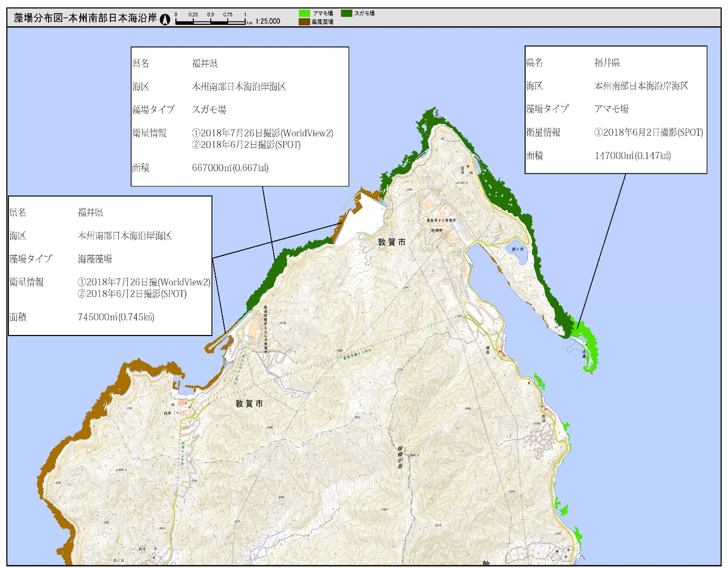
Task: Select the 海藻藻場 info callout box
Action: [x=110, y=265]
